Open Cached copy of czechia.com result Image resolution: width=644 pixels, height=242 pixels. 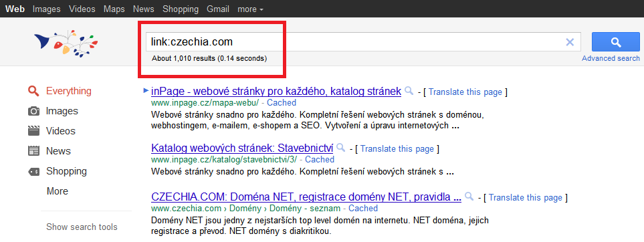pos(363,209)
